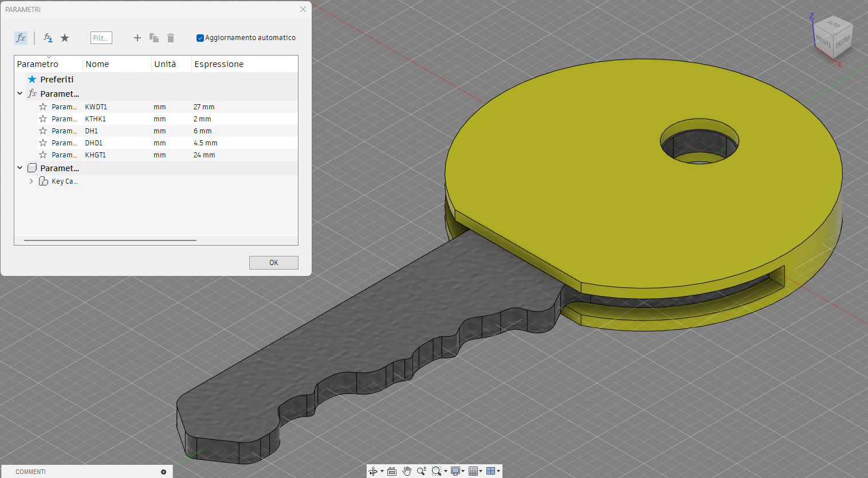Image resolution: width=868 pixels, height=478 pixels.
Task: Activate the Pan tool
Action: tap(407, 471)
